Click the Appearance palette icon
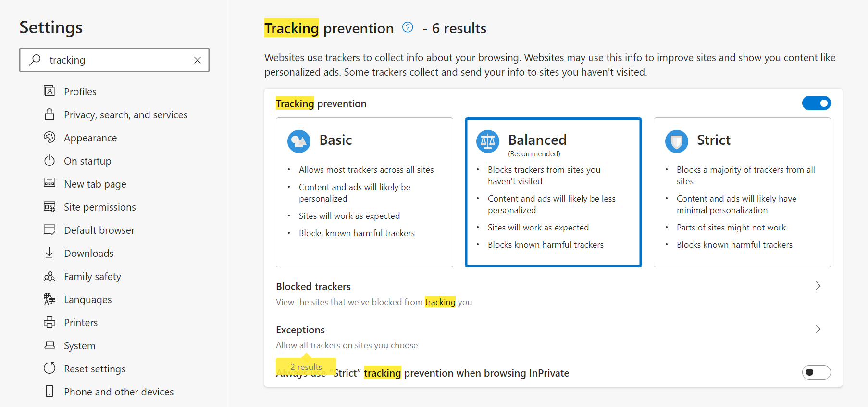This screenshot has height=407, width=868. tap(50, 138)
